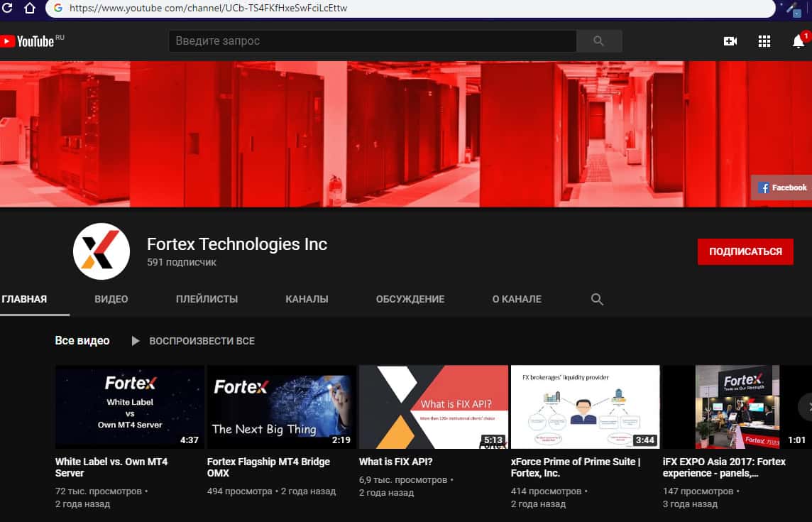Image resolution: width=812 pixels, height=522 pixels.
Task: Click the search magnifier button
Action: pos(598,41)
